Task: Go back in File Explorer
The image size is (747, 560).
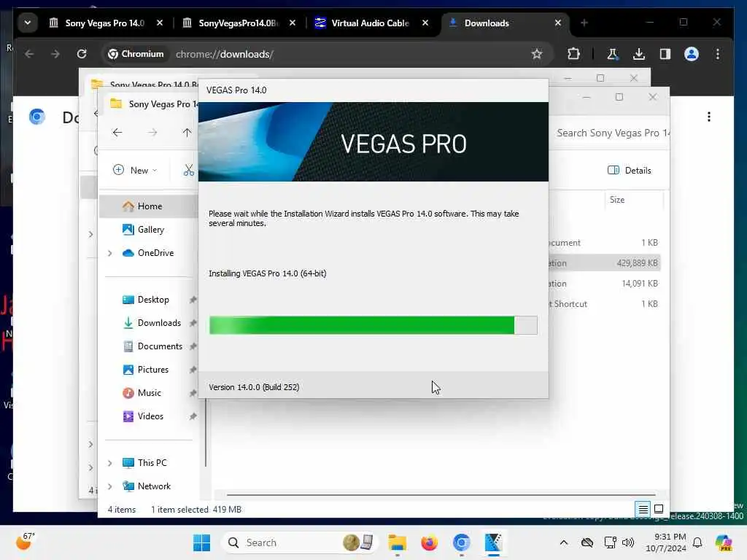Action: tap(117, 133)
